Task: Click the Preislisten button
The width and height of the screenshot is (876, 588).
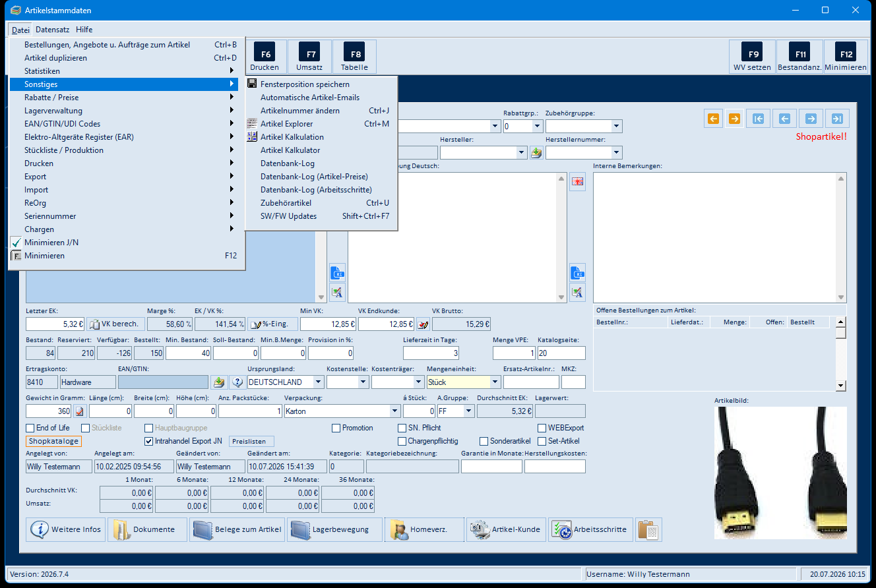Action: [251, 441]
